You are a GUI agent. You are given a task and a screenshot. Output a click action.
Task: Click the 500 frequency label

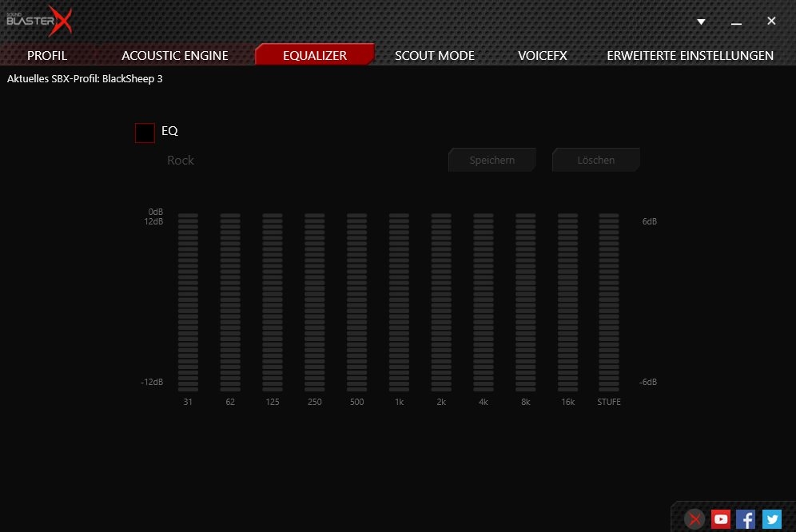coord(357,402)
